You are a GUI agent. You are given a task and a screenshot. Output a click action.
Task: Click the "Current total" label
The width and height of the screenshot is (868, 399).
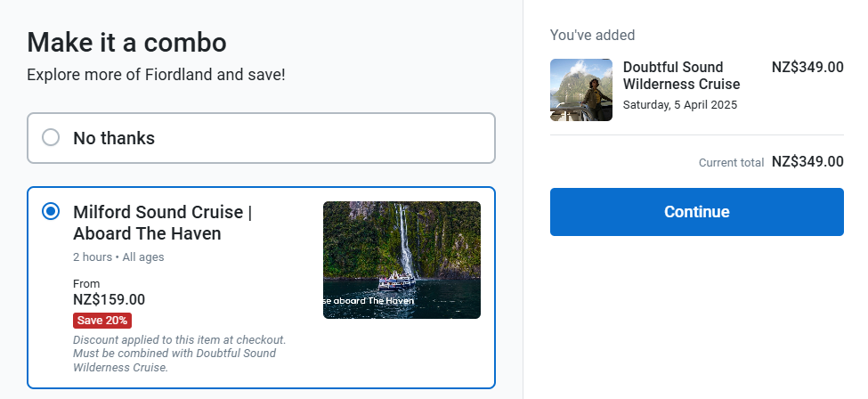click(731, 163)
